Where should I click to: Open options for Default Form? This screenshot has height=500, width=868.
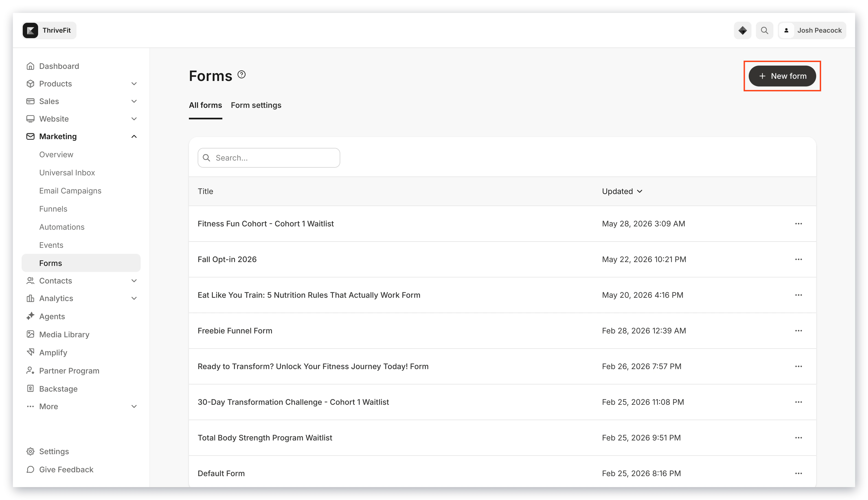(x=798, y=473)
